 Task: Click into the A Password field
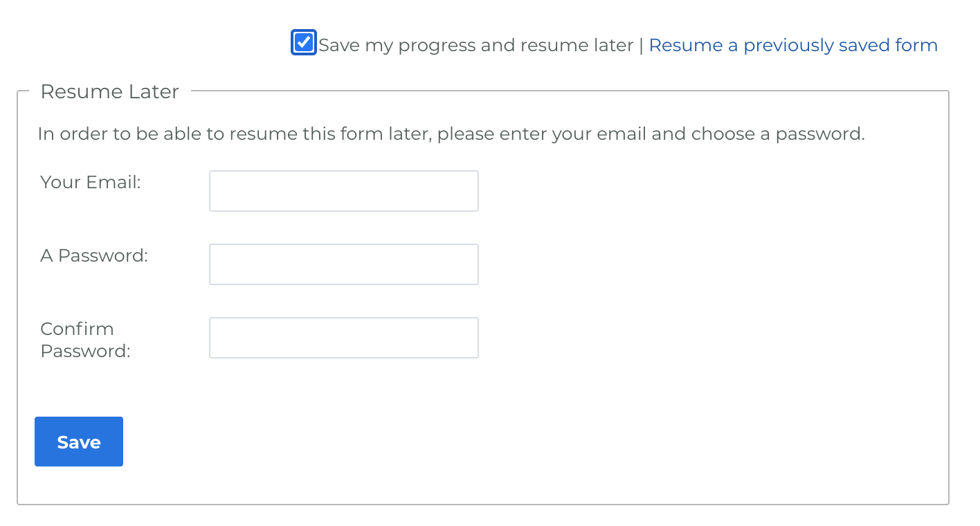pyautogui.click(x=343, y=264)
